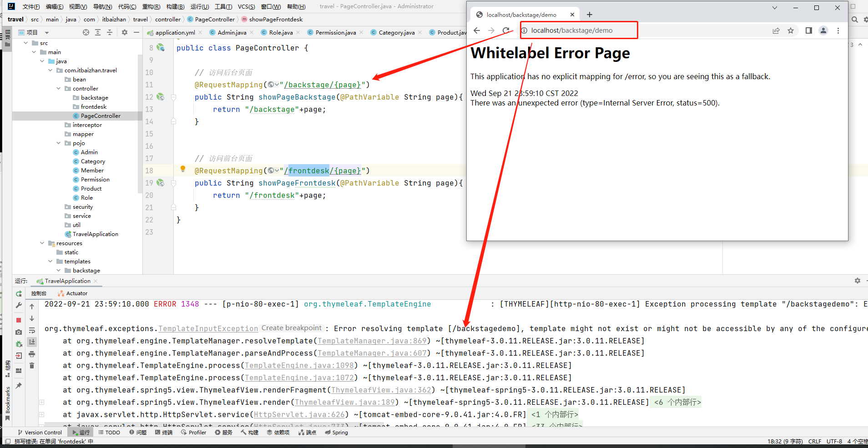Expand folded frames '6 个内部行'

coord(677,402)
